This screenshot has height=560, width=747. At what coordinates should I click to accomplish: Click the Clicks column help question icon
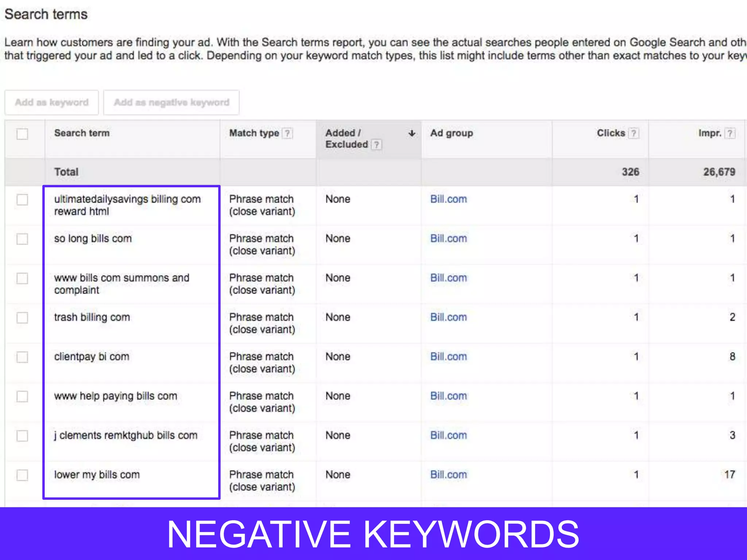point(634,133)
